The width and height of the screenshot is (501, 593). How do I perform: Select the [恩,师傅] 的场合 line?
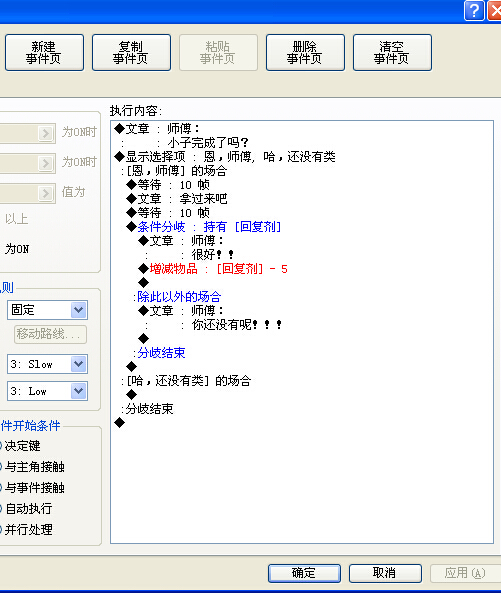pos(174,171)
